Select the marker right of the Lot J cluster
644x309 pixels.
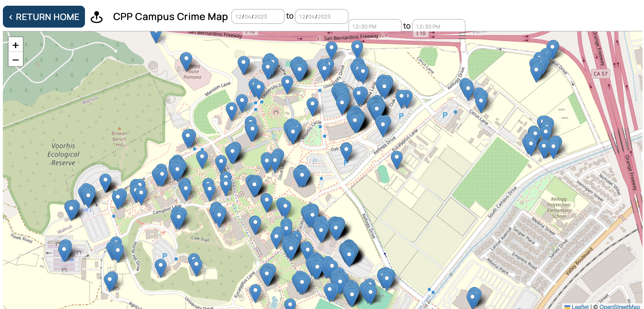(105, 183)
